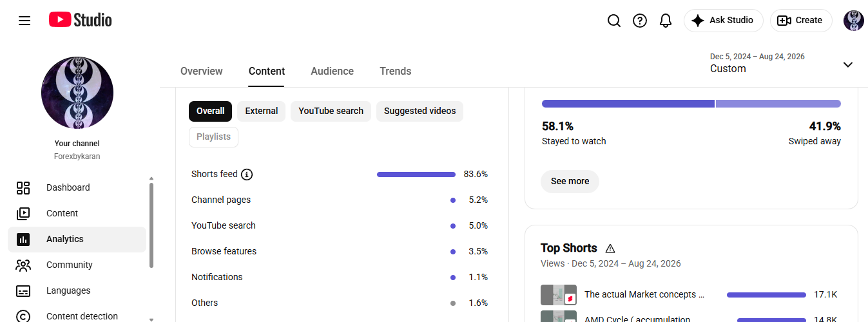Select the Playlists filter chip
The height and width of the screenshot is (322, 868).
[213, 137]
